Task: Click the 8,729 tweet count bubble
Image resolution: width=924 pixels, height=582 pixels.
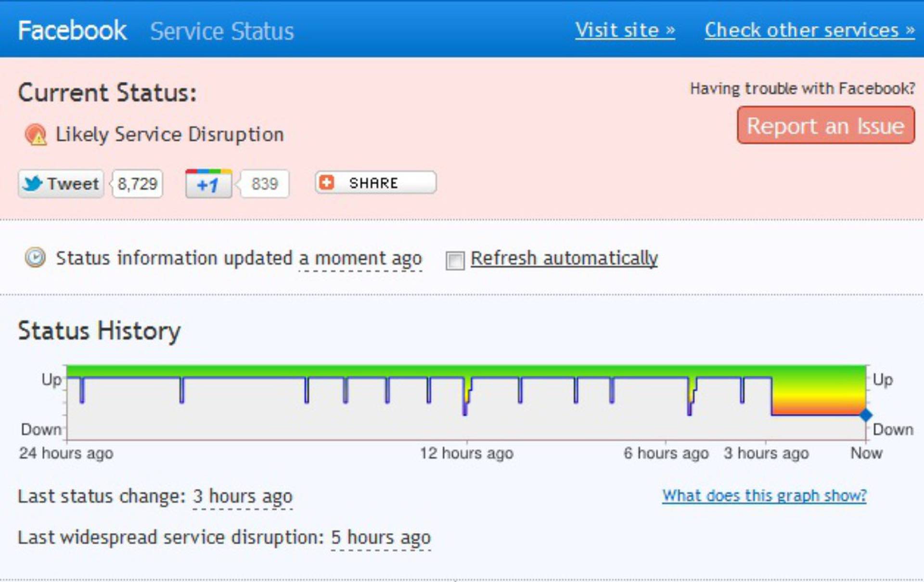Action: coord(137,183)
